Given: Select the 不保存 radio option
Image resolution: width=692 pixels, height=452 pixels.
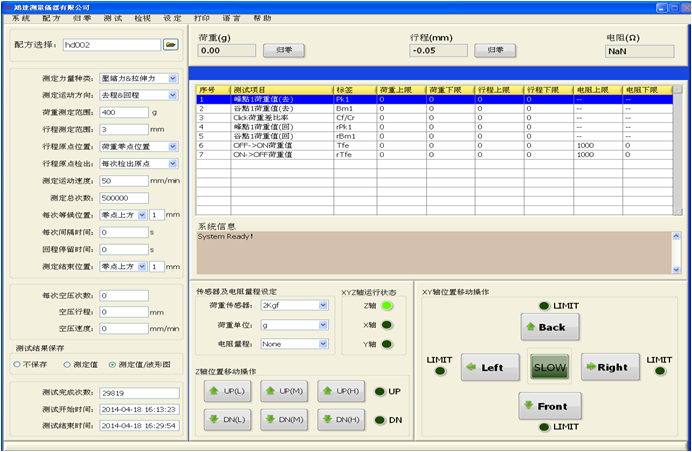Looking at the screenshot, I should [x=17, y=364].
